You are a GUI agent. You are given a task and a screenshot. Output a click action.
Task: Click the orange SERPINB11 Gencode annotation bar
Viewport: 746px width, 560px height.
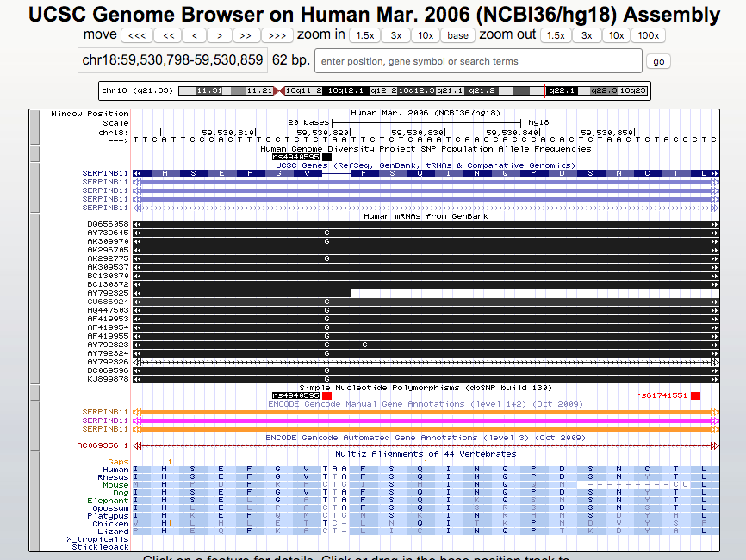(425, 412)
